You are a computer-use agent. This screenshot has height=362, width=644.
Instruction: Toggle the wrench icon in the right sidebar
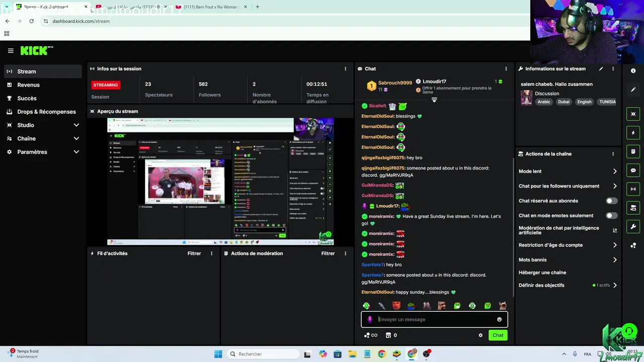(x=633, y=226)
